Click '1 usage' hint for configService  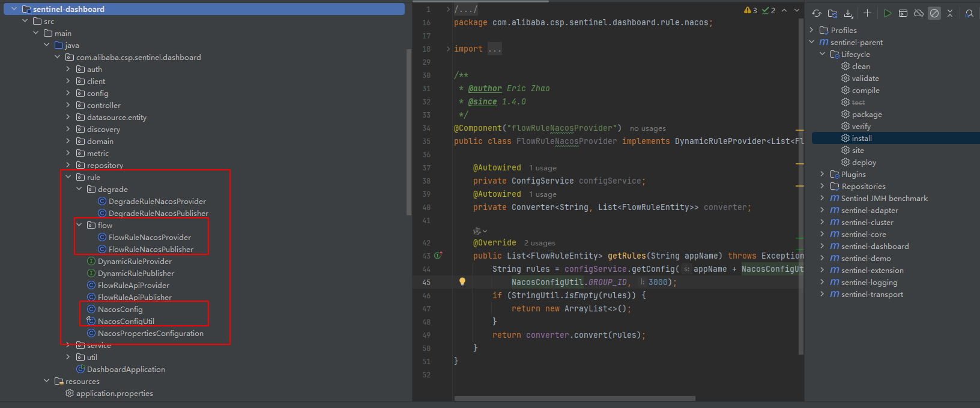pyautogui.click(x=543, y=168)
